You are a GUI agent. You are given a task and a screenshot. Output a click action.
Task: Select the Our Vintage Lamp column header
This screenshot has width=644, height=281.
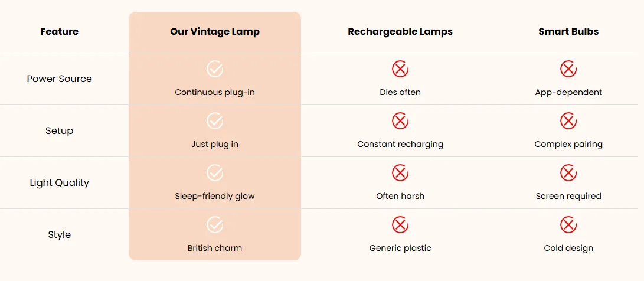215,32
